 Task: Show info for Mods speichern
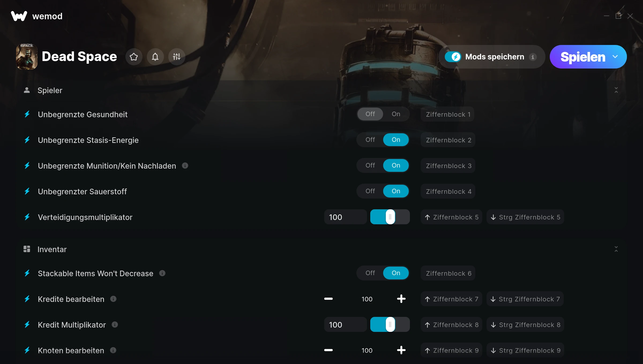click(533, 57)
